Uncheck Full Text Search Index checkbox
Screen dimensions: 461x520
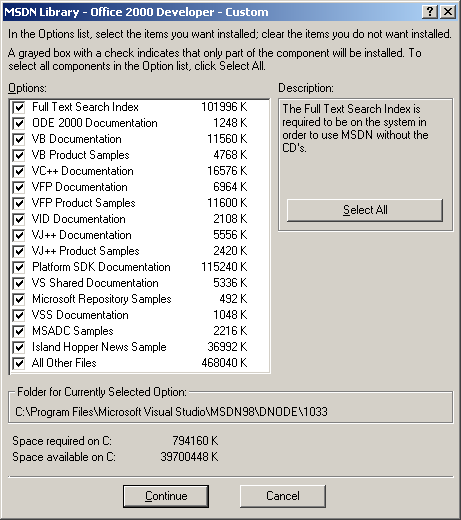click(x=19, y=107)
